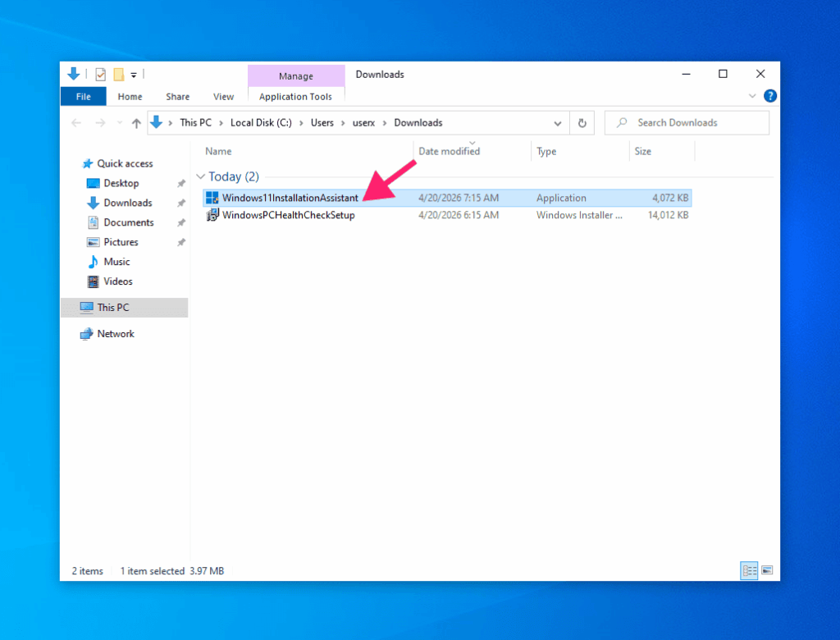Click the pin icon beside Pictures
Image resolution: width=840 pixels, height=640 pixels.
[x=181, y=242]
